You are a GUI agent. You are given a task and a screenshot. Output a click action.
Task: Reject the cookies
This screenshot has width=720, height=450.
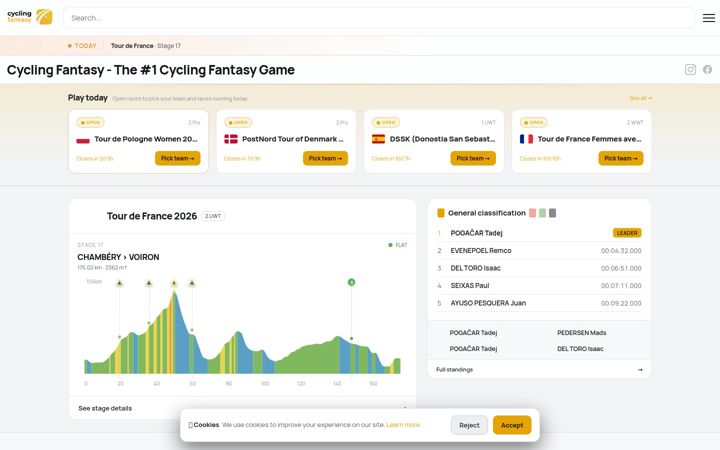click(469, 425)
